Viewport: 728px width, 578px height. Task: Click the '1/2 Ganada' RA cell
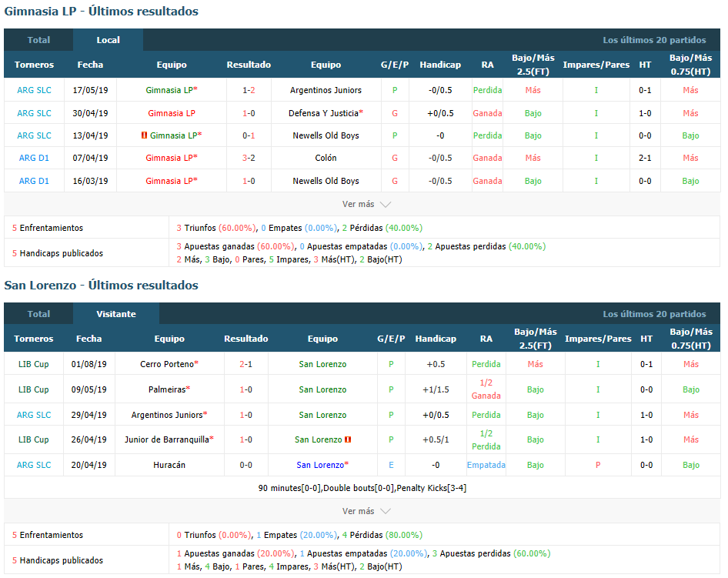coord(486,389)
